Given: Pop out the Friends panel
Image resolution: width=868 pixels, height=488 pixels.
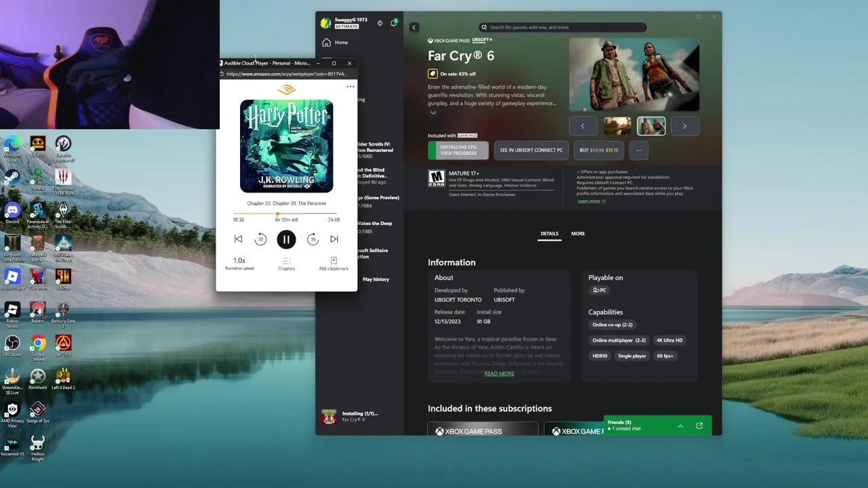Looking at the screenshot, I should coord(699,426).
